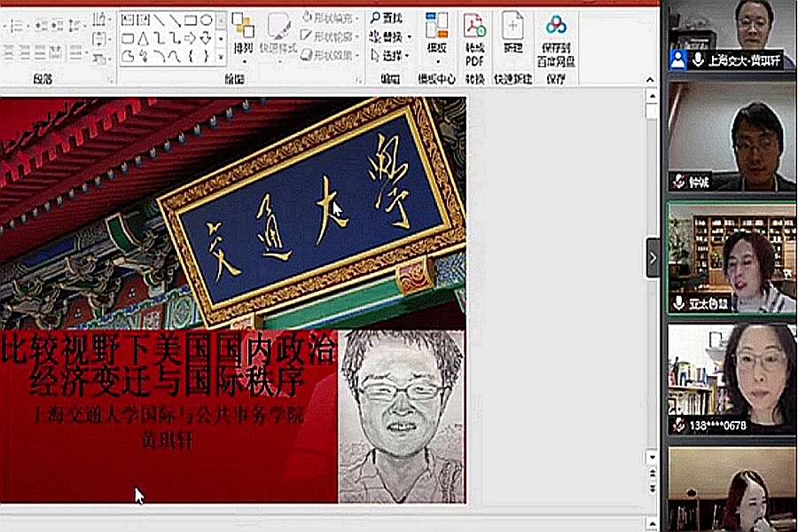Toggle microphone icon of 138****0678 participant

pos(679,425)
